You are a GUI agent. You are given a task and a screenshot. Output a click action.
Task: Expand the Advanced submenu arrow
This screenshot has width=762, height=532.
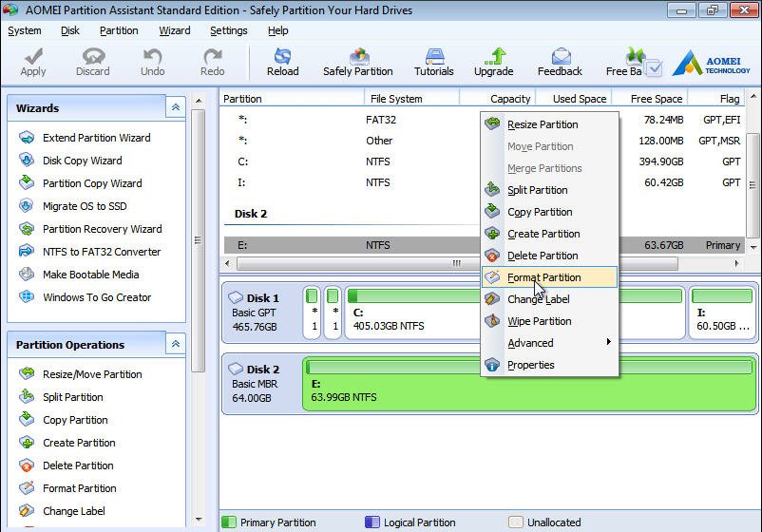point(608,342)
